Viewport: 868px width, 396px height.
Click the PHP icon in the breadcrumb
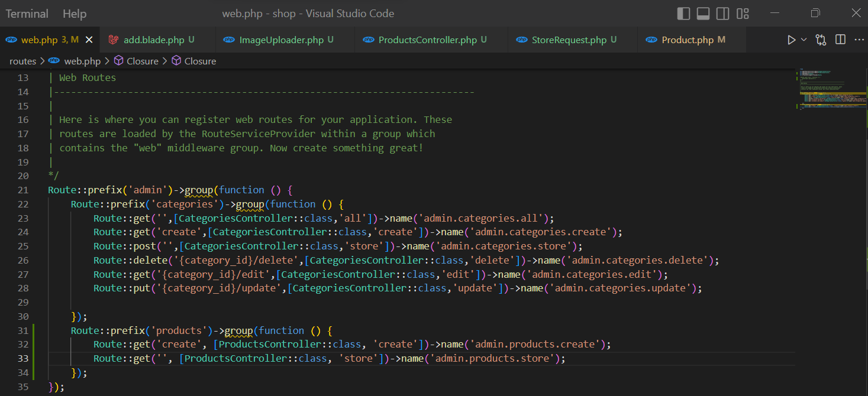[54, 61]
